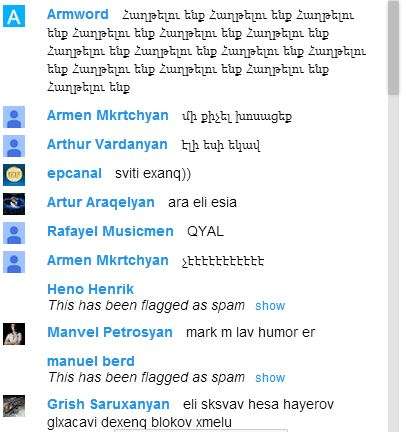Open Manvel Petrosyan's username link

click(110, 332)
